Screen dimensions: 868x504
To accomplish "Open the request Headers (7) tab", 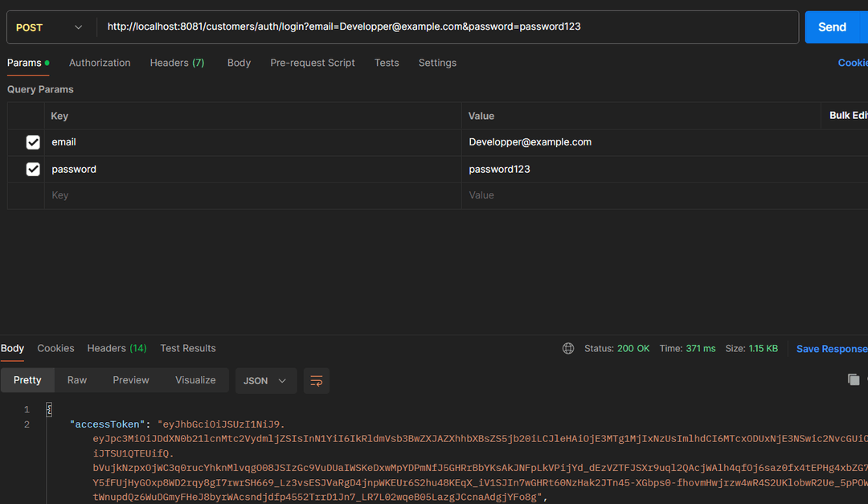I will pos(177,63).
